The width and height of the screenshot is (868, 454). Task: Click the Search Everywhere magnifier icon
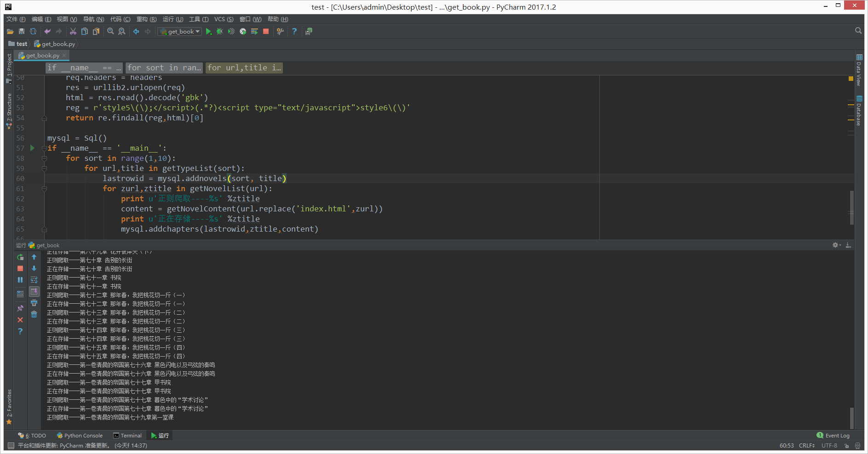tap(858, 31)
